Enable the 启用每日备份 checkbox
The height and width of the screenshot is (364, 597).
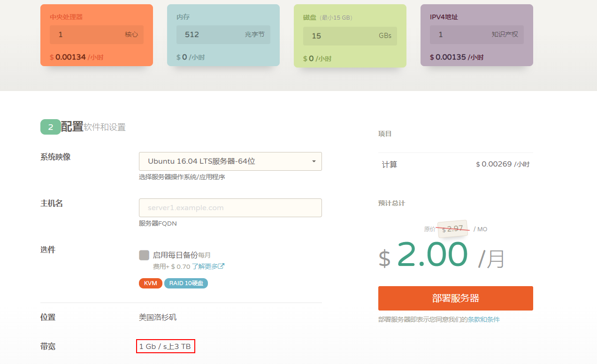[x=144, y=255]
